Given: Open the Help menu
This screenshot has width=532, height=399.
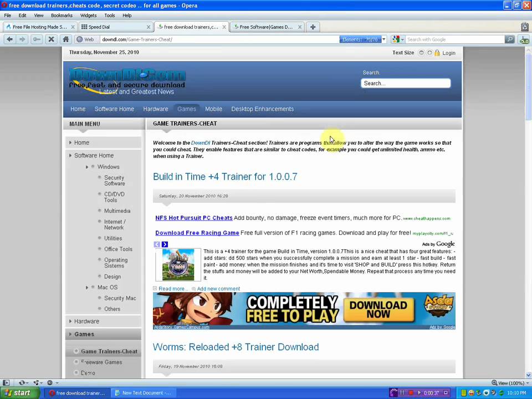Looking at the screenshot, I should point(127,16).
